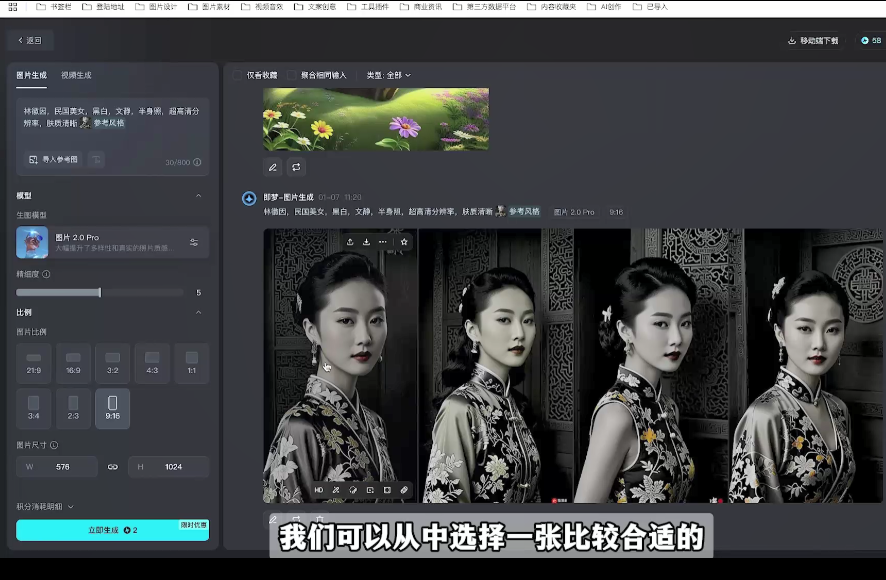
Task: Select the 9:16 aspect ratio toggle
Action: pos(112,409)
